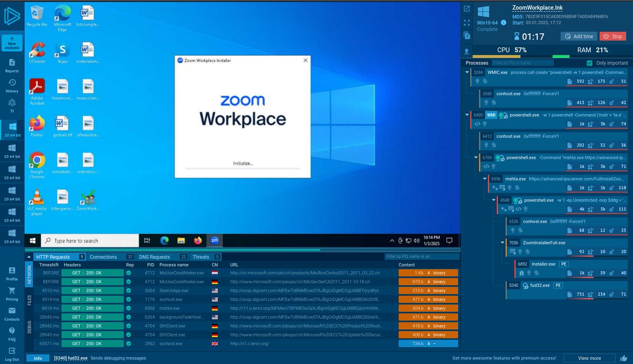Click the Firefox icon in the taskbar
633x364 pixels.
198,240
